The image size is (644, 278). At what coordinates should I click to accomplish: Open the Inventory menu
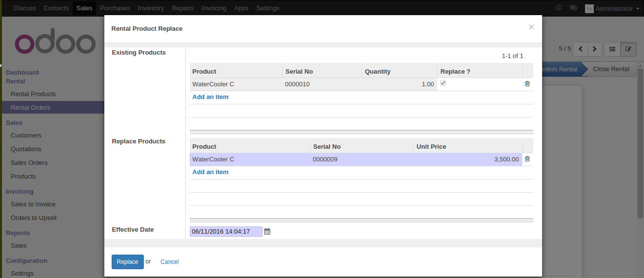(151, 8)
